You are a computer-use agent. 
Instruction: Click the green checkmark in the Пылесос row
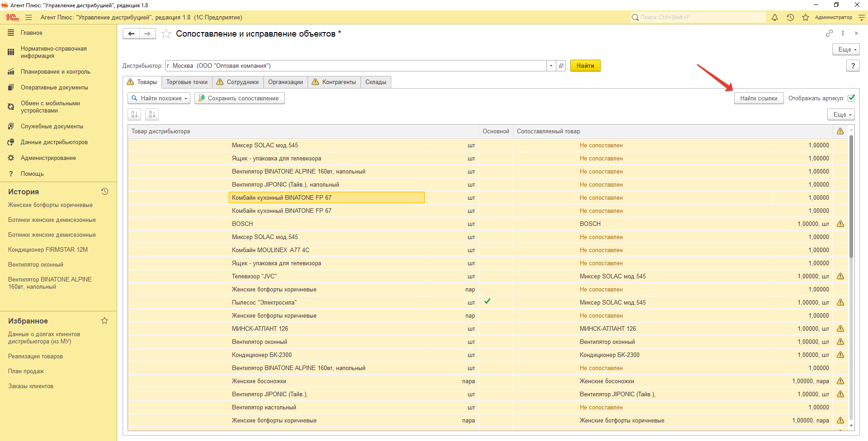(x=487, y=301)
